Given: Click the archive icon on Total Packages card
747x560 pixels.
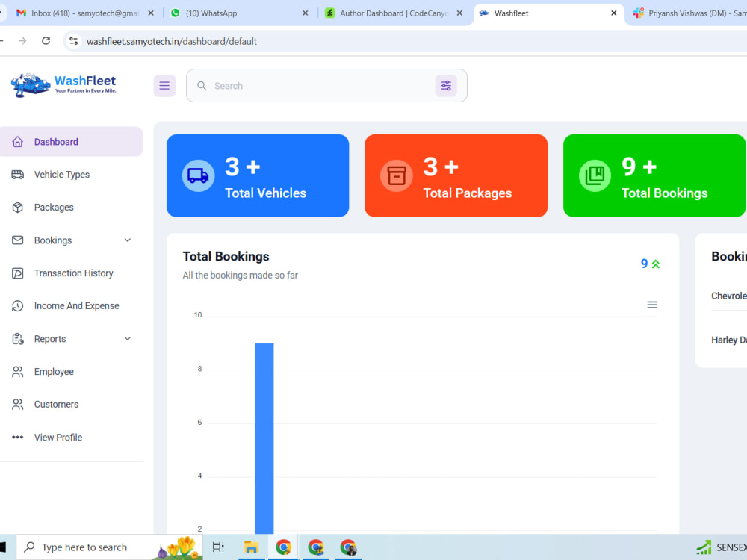Looking at the screenshot, I should click(397, 175).
